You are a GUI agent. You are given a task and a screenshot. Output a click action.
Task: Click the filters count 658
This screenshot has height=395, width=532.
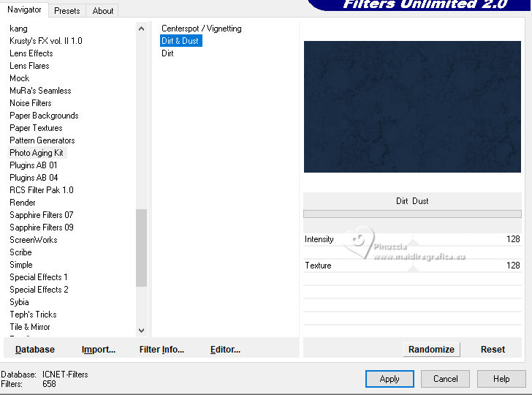[49, 384]
